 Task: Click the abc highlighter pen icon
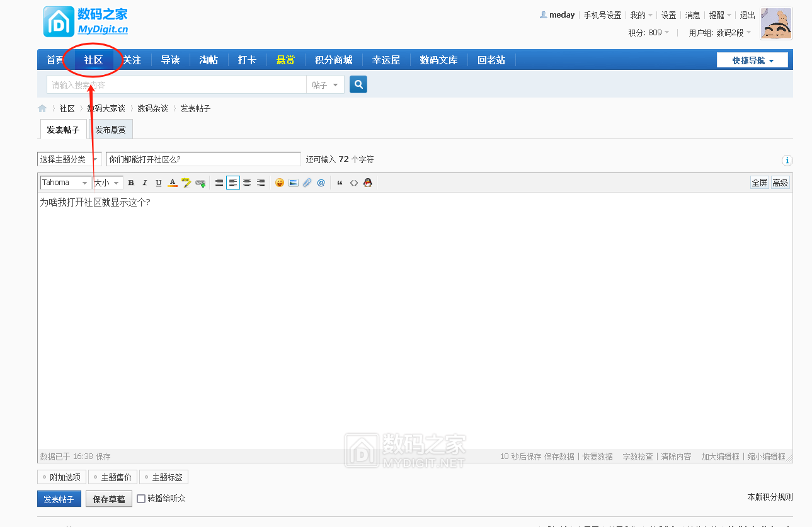pos(186,183)
